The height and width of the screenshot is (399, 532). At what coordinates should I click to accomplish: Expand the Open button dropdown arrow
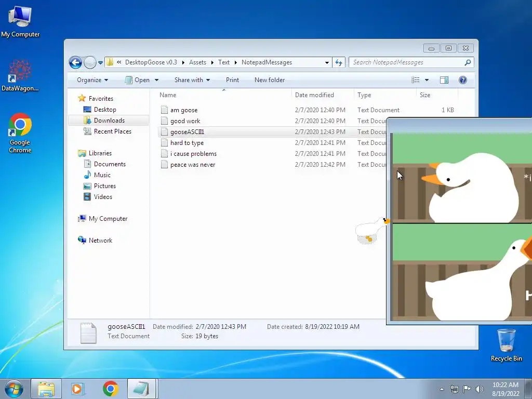pos(156,80)
